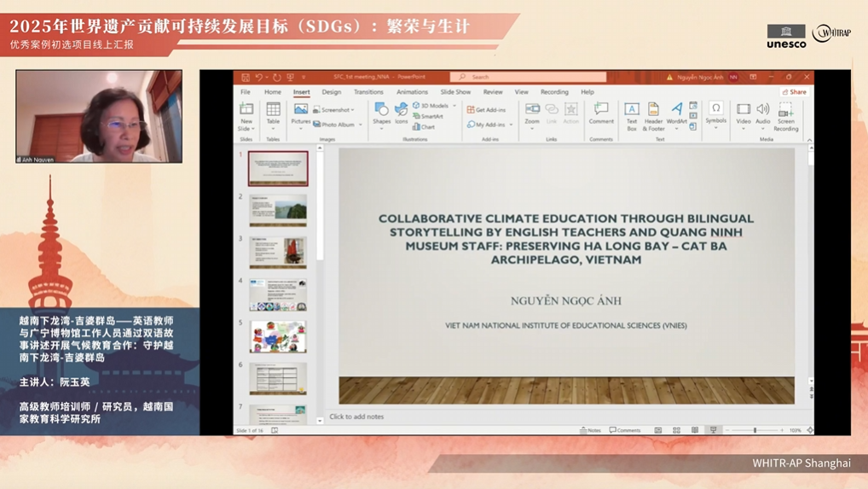Open the Photo Album dropdown
This screenshot has width=868, height=489.
(x=361, y=125)
